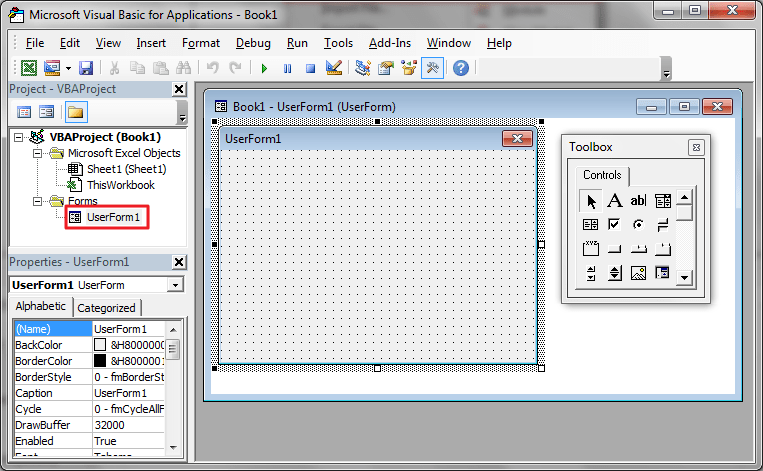Open the Format menu
The height and width of the screenshot is (471, 763).
click(200, 43)
